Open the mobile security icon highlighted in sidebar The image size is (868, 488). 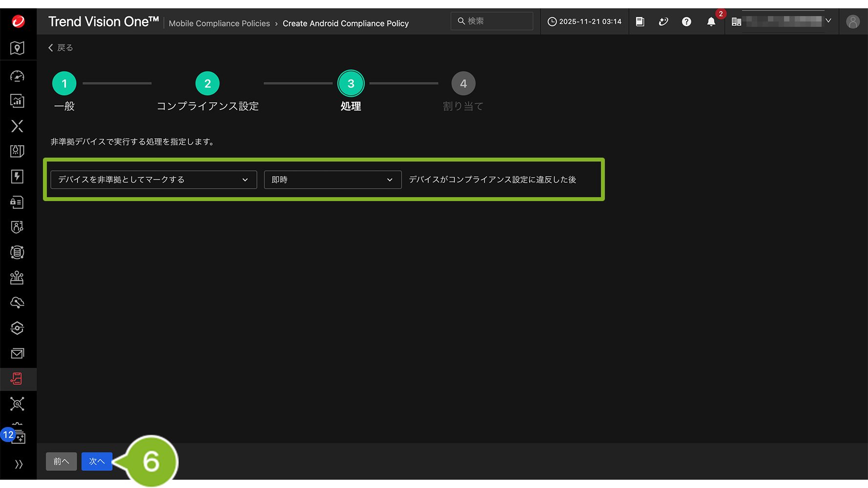point(17,379)
